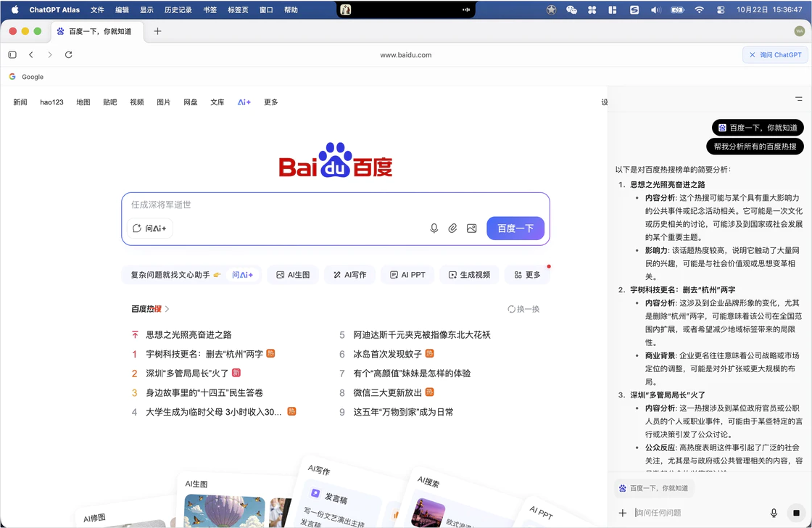Open Baidu image search via the camera icon
812x528 pixels.
click(x=471, y=228)
